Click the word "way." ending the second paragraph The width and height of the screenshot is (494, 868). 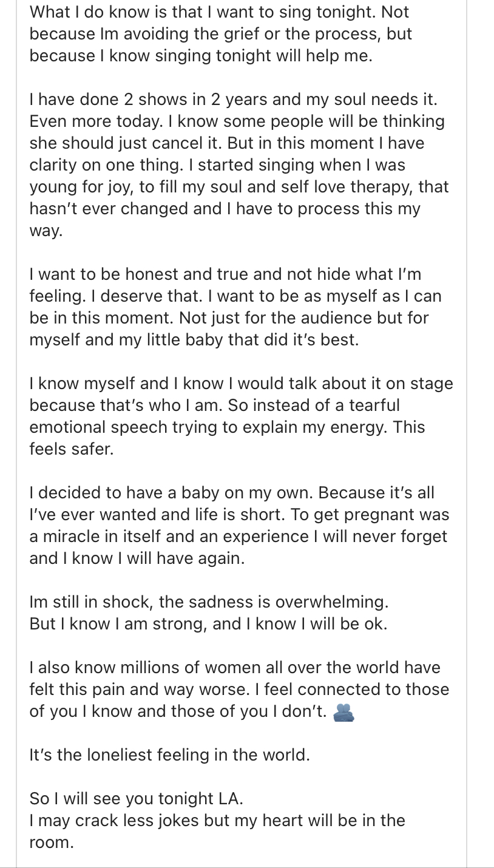tap(46, 230)
